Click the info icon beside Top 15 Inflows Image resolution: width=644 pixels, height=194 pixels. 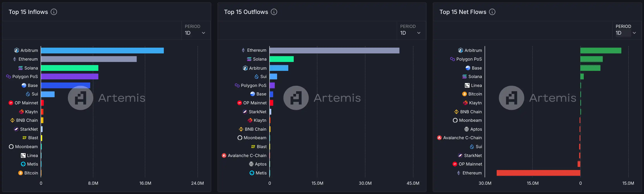pos(54,12)
